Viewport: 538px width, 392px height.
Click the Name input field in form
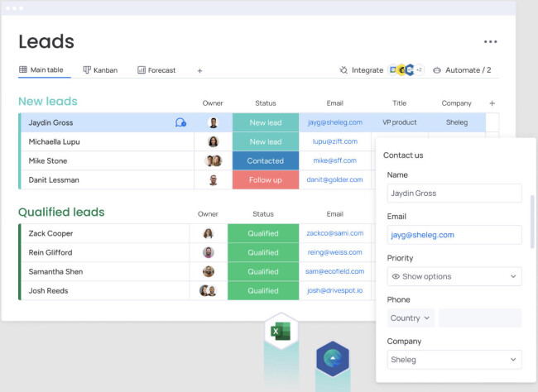(454, 193)
